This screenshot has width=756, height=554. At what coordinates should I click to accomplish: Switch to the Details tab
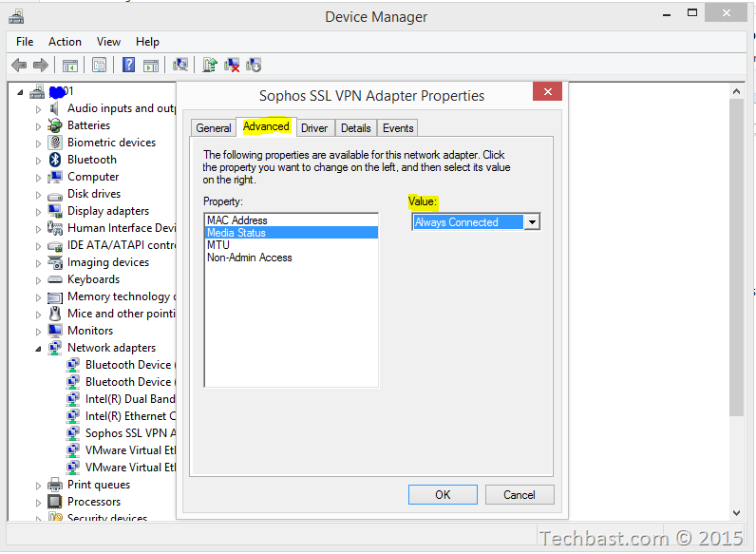pyautogui.click(x=356, y=128)
